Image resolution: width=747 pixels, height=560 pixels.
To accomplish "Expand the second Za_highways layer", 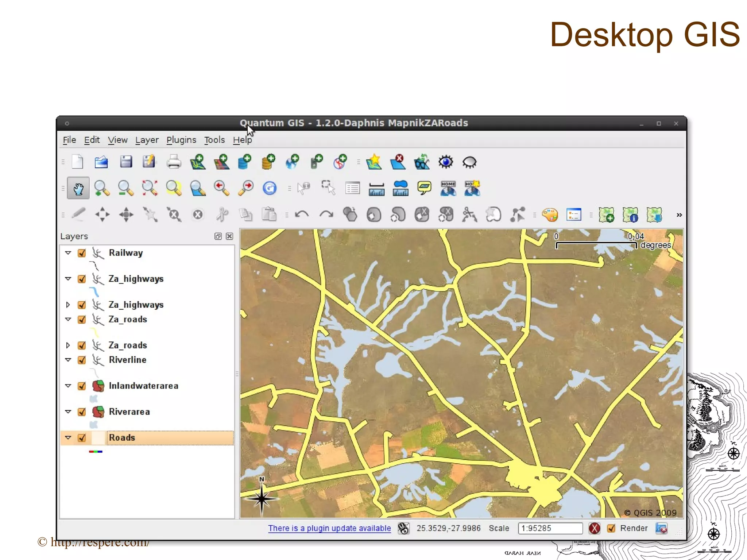I will [x=68, y=305].
